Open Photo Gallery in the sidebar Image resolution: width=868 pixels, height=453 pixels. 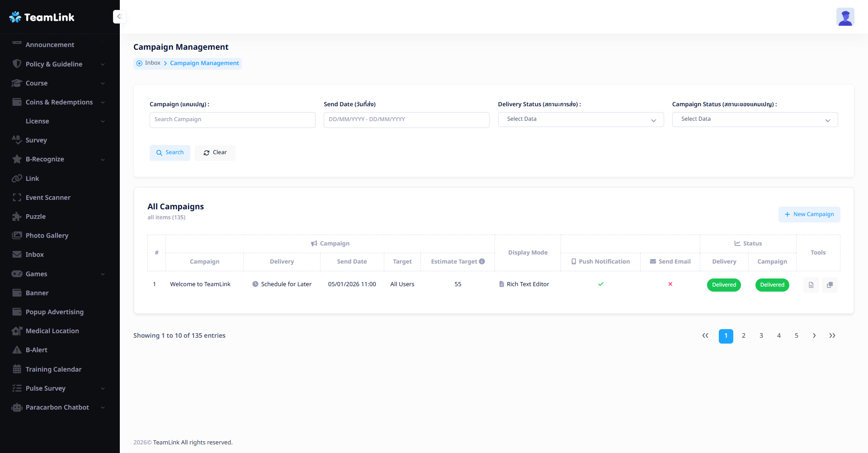pyautogui.click(x=47, y=236)
